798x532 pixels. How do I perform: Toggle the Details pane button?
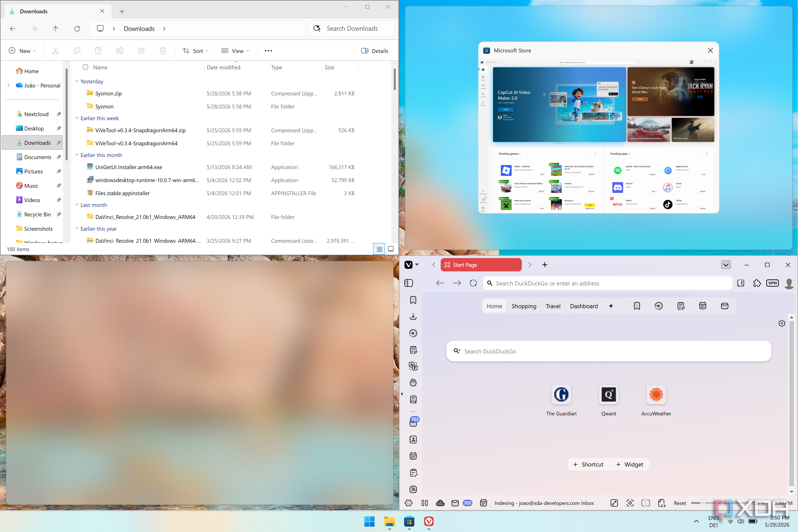click(x=374, y=51)
